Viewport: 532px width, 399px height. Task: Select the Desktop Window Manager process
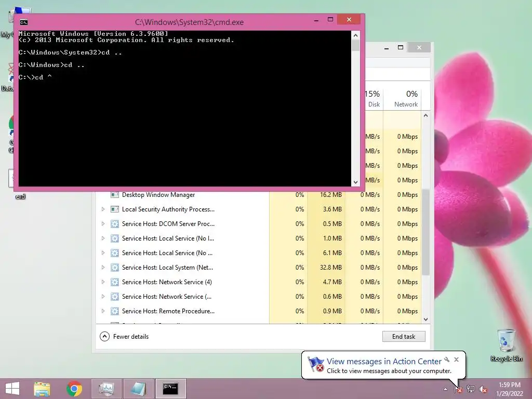point(259,195)
